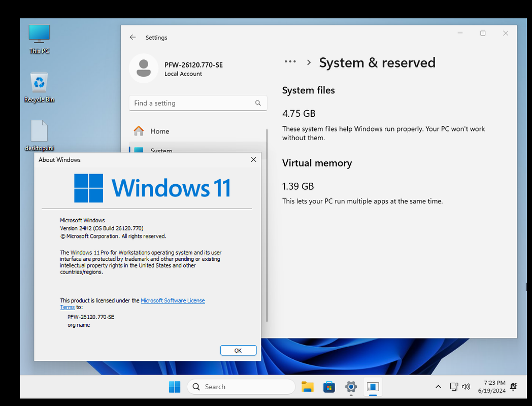Switch to About Windows (winver) taskbar icon
Viewport: 532px width, 406px height.
click(x=373, y=387)
